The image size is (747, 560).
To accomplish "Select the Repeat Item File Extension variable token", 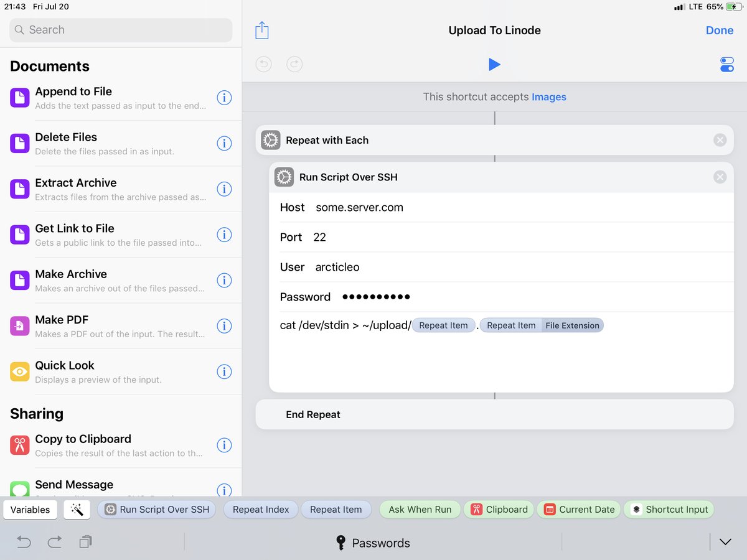I will point(542,325).
